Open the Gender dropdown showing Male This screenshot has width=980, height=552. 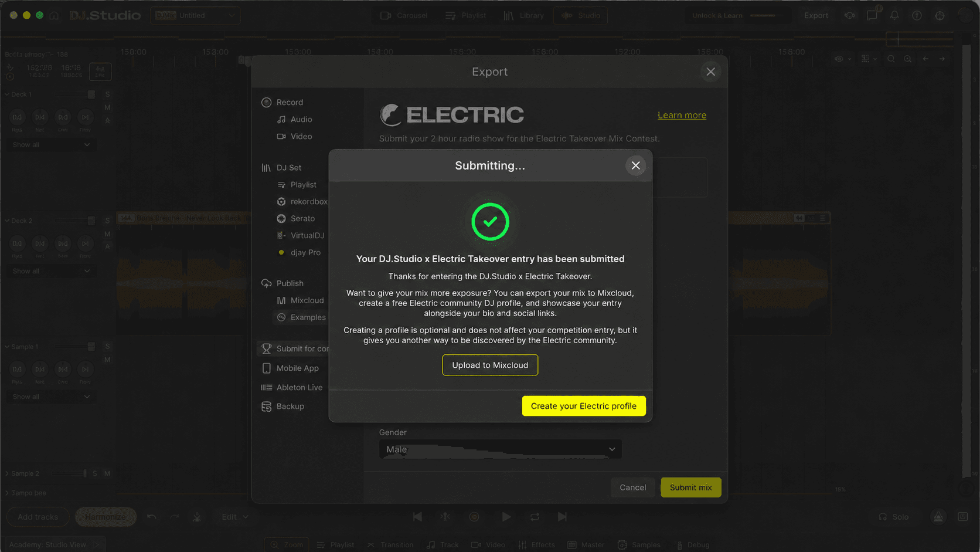click(500, 449)
